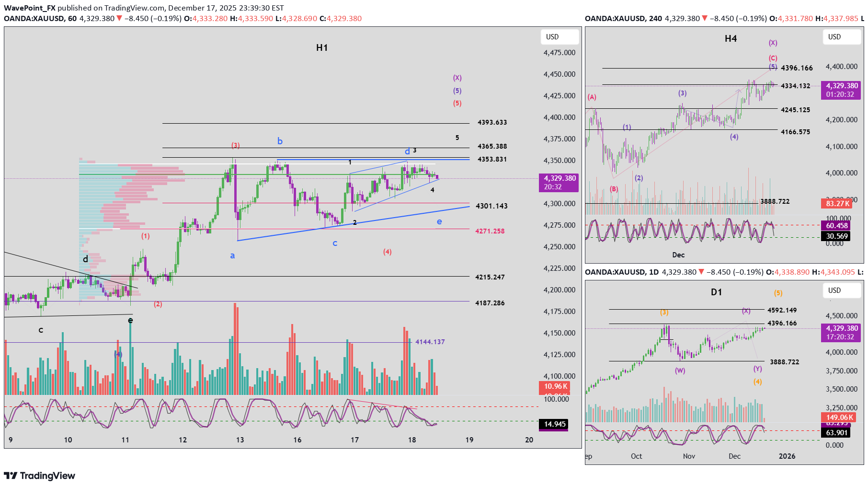The height and width of the screenshot is (487, 868).
Task: Select the blue wave 'b' label on H1
Action: [280, 141]
